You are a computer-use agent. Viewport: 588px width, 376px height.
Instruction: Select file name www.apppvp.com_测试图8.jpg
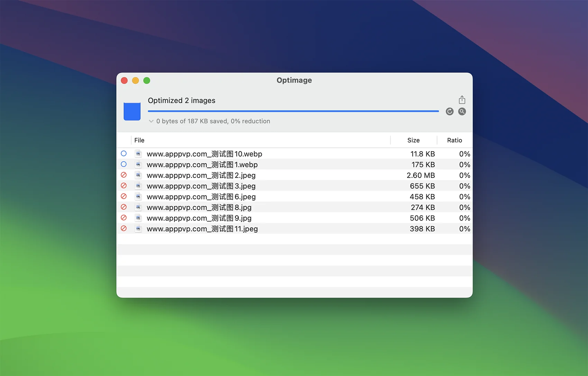[199, 207]
